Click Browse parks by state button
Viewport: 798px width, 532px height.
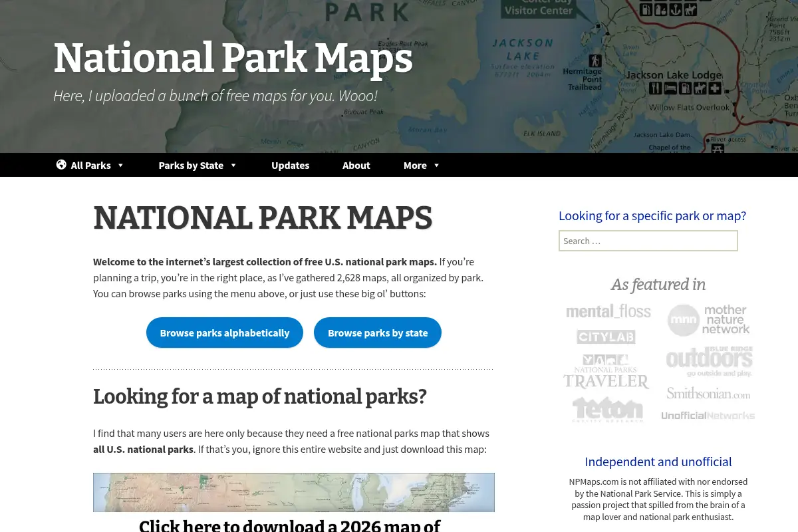tap(378, 332)
